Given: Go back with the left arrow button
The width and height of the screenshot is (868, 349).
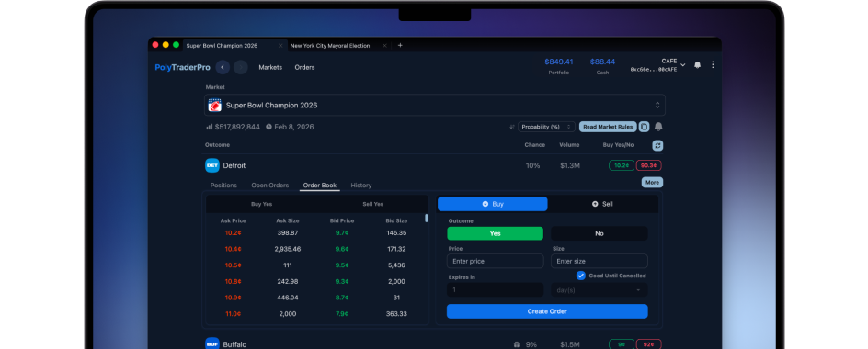Looking at the screenshot, I should click(x=223, y=67).
